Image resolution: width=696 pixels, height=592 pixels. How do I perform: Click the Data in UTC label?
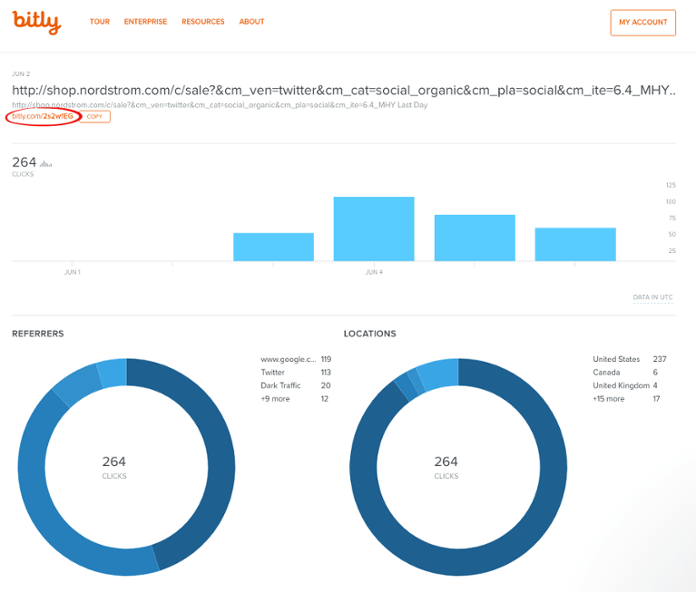(x=652, y=297)
